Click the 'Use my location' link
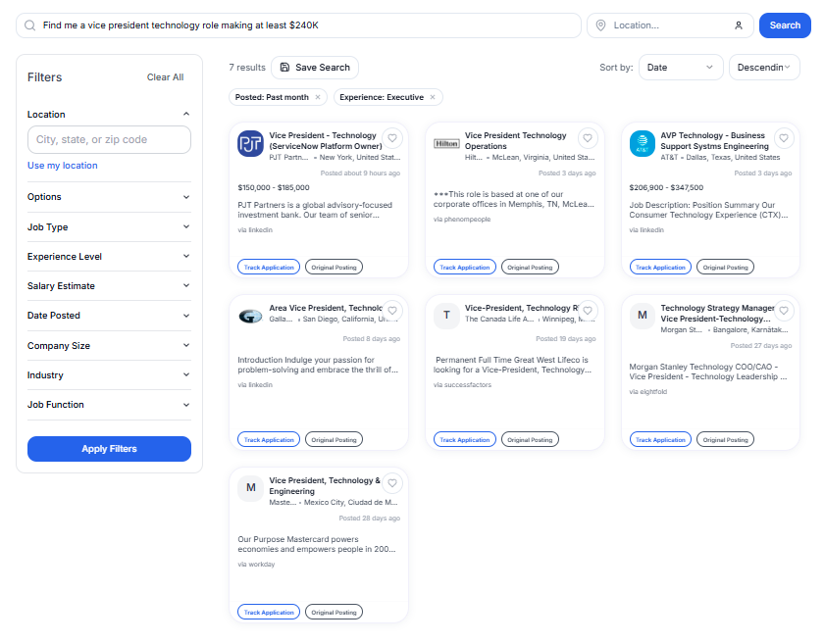 tap(63, 166)
